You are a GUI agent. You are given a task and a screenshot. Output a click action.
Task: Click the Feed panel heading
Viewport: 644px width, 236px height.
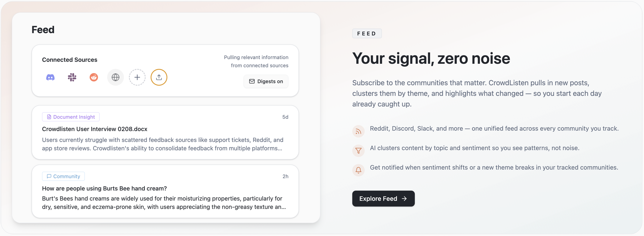(43, 29)
